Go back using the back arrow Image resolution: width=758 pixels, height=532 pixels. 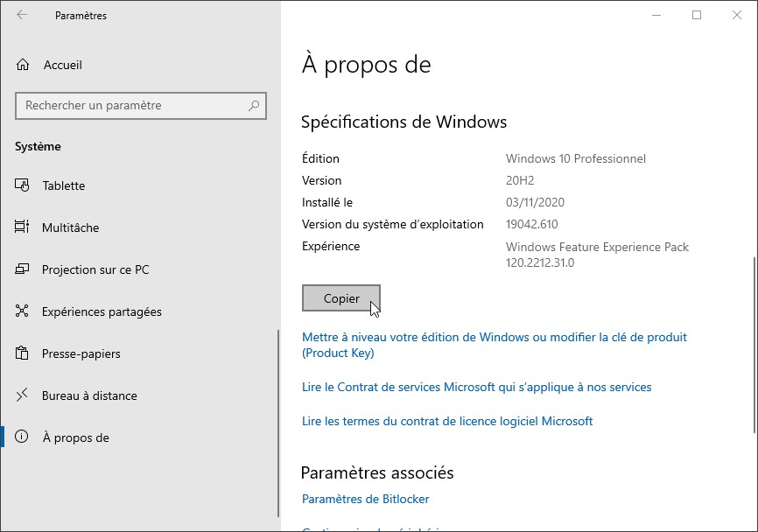point(22,15)
